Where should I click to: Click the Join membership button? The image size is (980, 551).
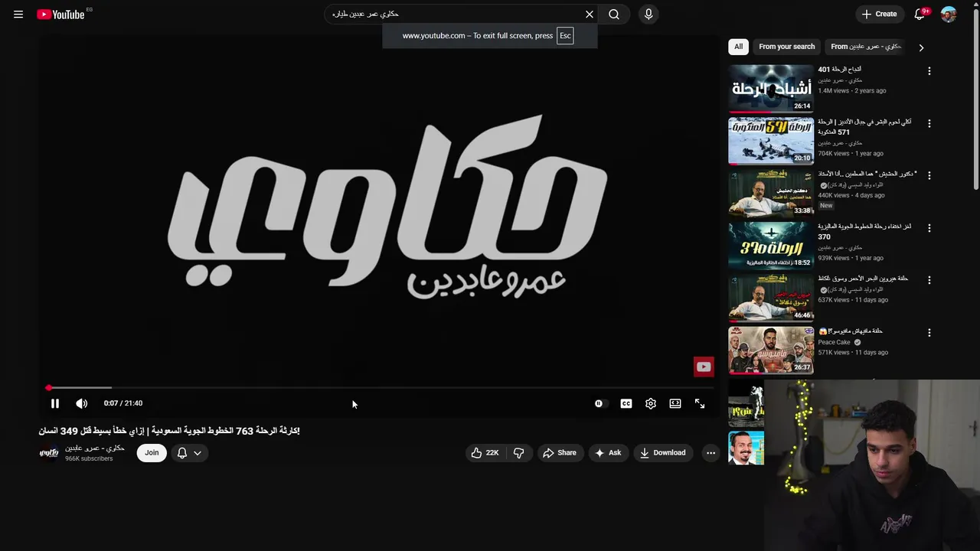152,452
